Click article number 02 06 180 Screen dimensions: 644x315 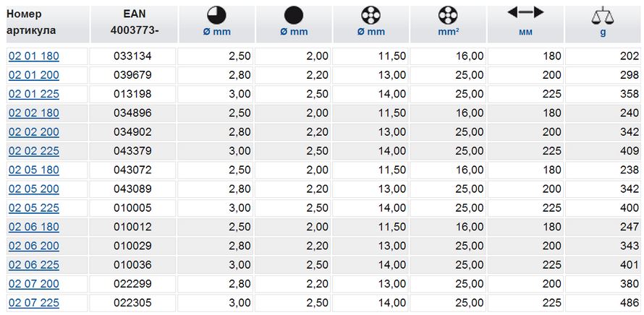[x=33, y=227]
